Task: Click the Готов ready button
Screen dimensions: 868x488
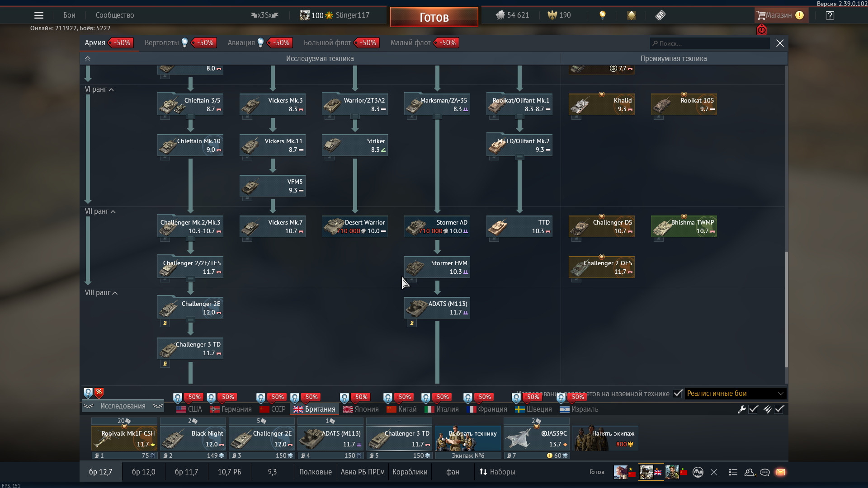Action: point(434,17)
